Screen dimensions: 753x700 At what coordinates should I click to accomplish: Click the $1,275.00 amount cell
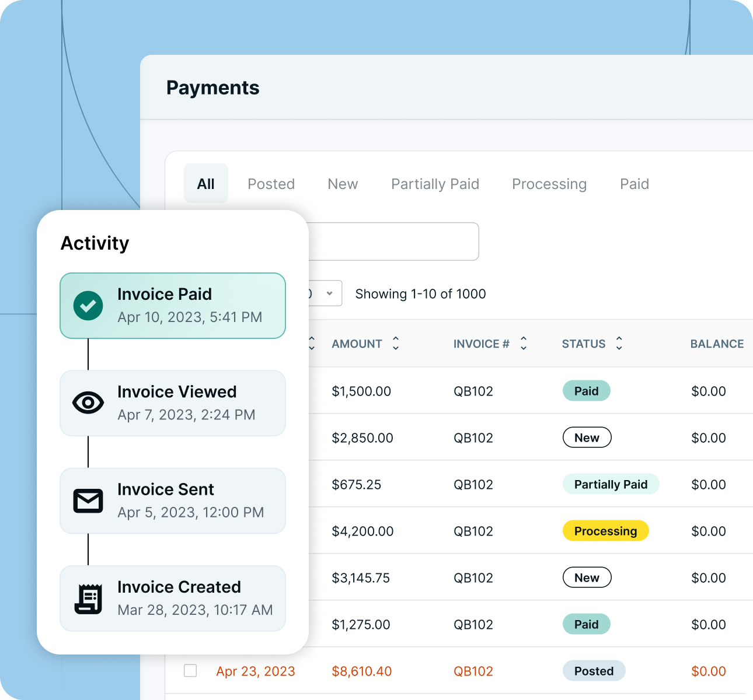click(x=361, y=625)
